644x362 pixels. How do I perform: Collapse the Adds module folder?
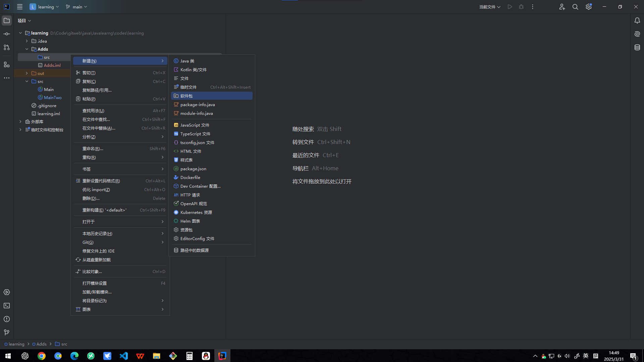(27, 49)
